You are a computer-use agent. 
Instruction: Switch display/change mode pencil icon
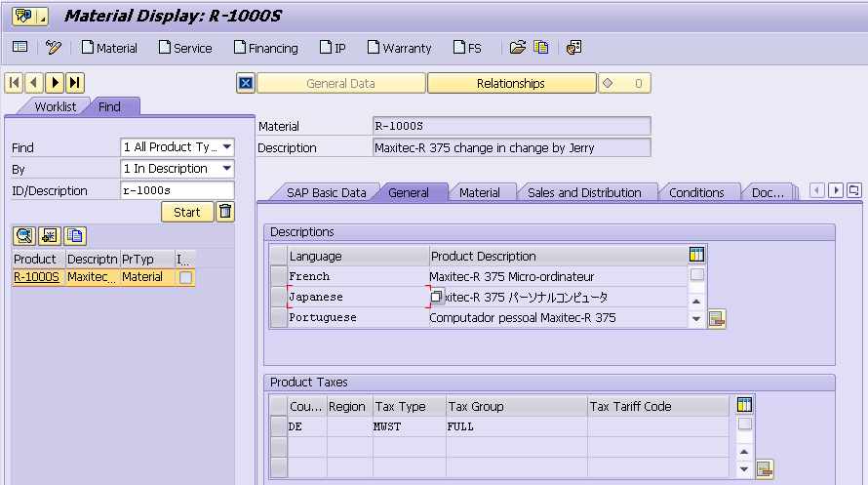54,47
